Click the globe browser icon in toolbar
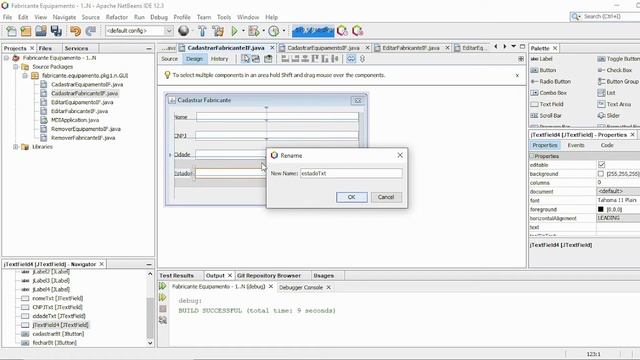Image resolution: width=640 pixels, height=360 pixels. tap(184, 31)
